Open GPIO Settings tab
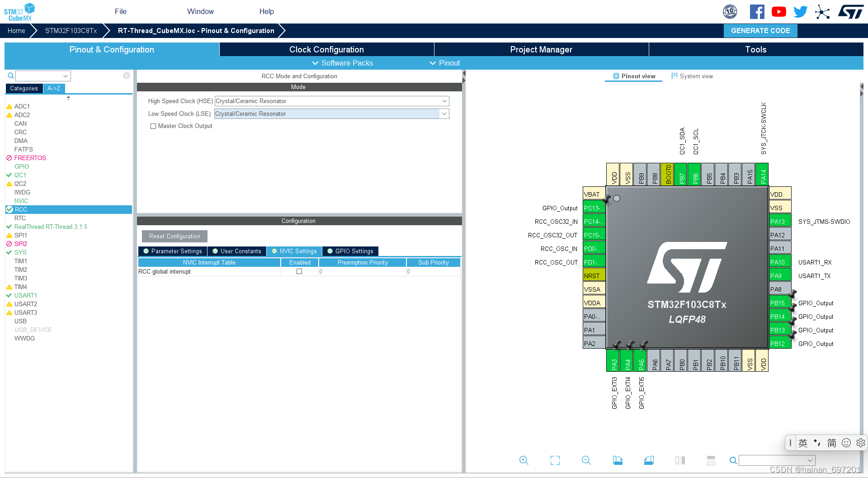Screen dimensions: 868x478 (x=350, y=251)
